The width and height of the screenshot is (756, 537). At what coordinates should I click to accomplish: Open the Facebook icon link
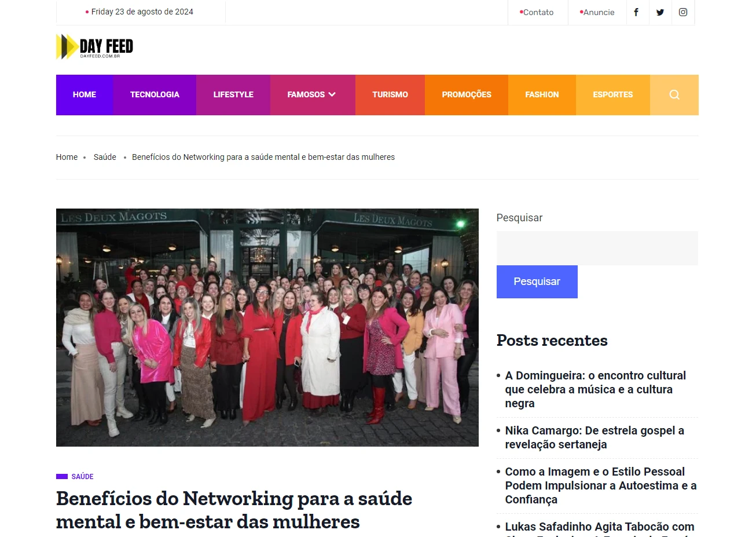[x=636, y=12]
